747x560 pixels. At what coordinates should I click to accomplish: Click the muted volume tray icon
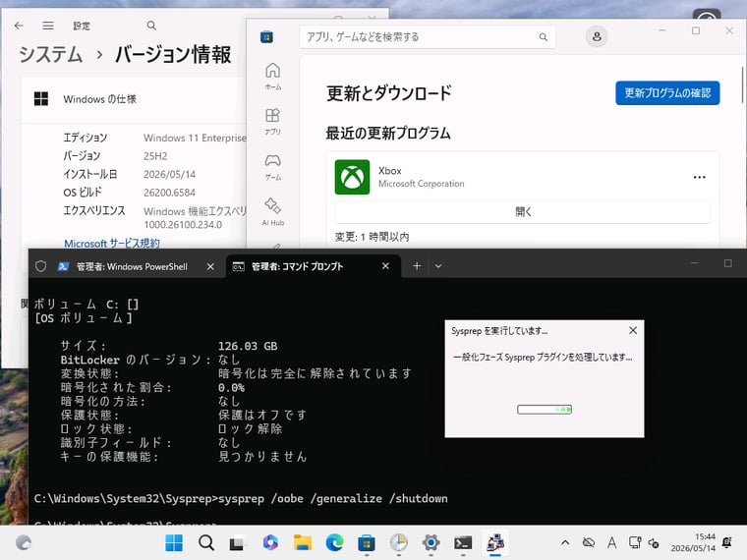654,543
